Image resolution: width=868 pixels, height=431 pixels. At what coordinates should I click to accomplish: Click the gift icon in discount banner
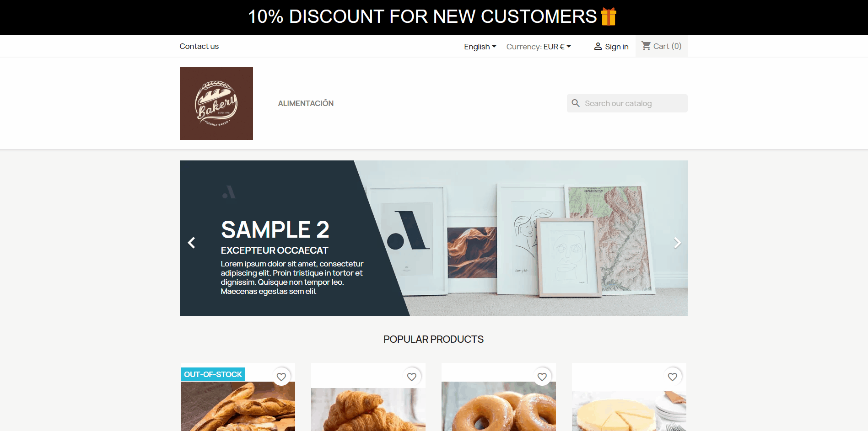point(609,16)
